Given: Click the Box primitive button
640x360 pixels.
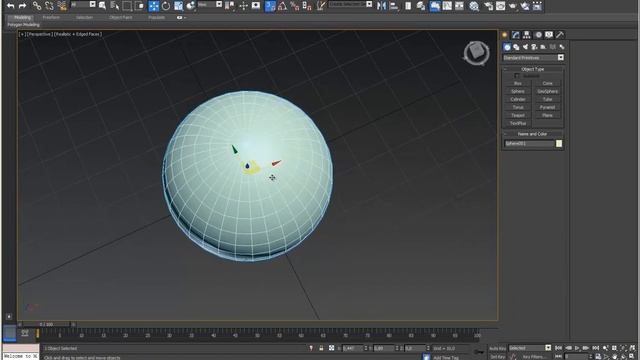Looking at the screenshot, I should pyautogui.click(x=518, y=83).
